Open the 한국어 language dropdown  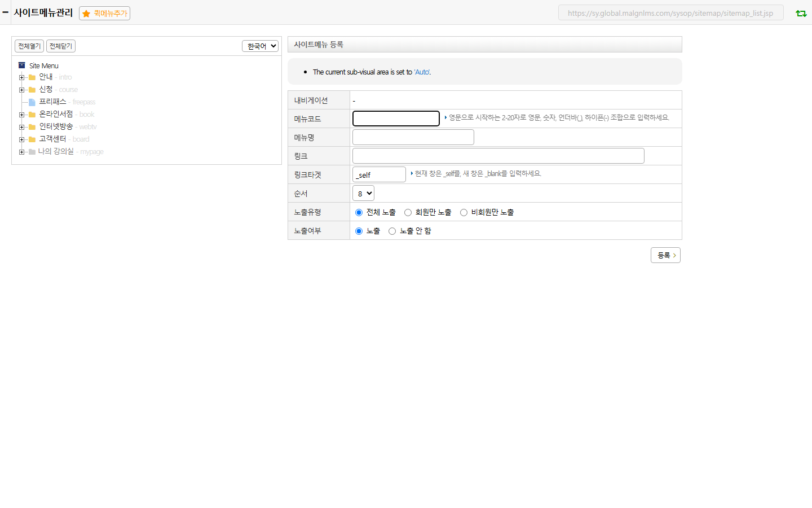tap(260, 46)
